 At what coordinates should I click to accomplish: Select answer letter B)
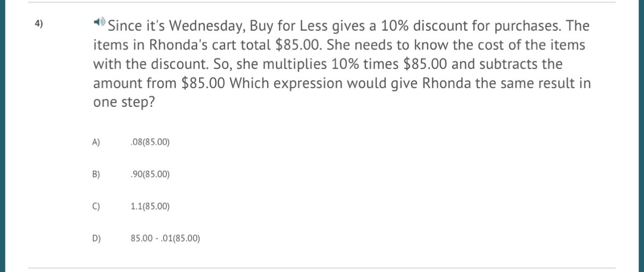click(x=97, y=174)
